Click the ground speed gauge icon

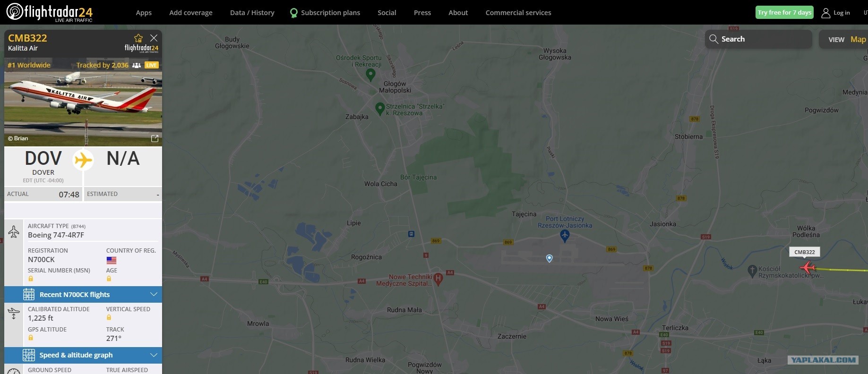click(x=14, y=371)
